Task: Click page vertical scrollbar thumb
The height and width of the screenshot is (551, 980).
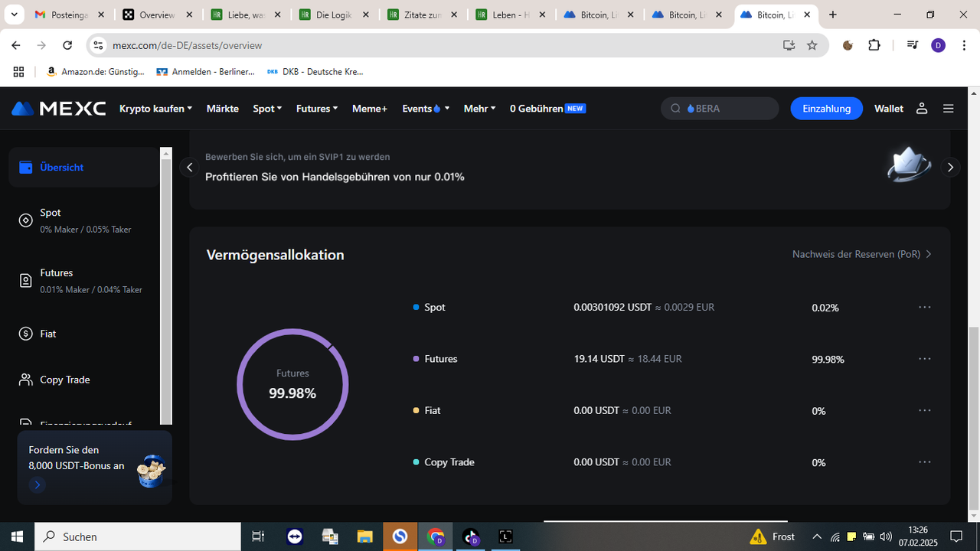Action: [x=974, y=417]
